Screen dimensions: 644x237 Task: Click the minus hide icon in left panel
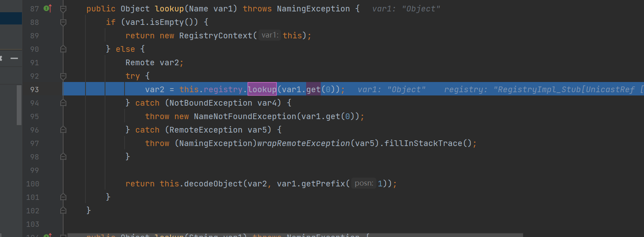pos(14,59)
